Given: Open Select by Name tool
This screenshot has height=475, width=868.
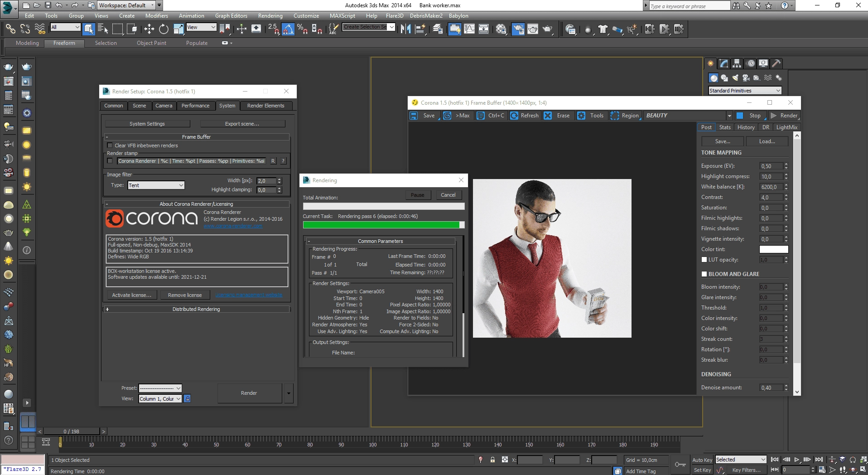Looking at the screenshot, I should coord(103,29).
